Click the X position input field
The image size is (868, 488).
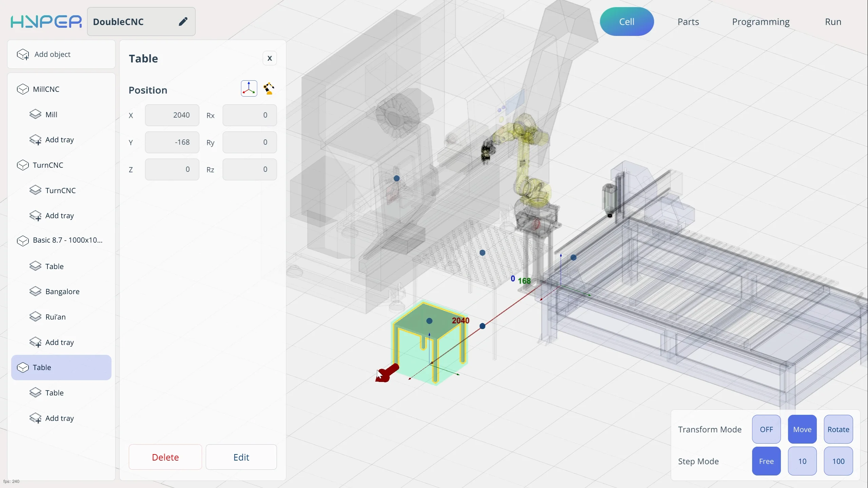[172, 115]
